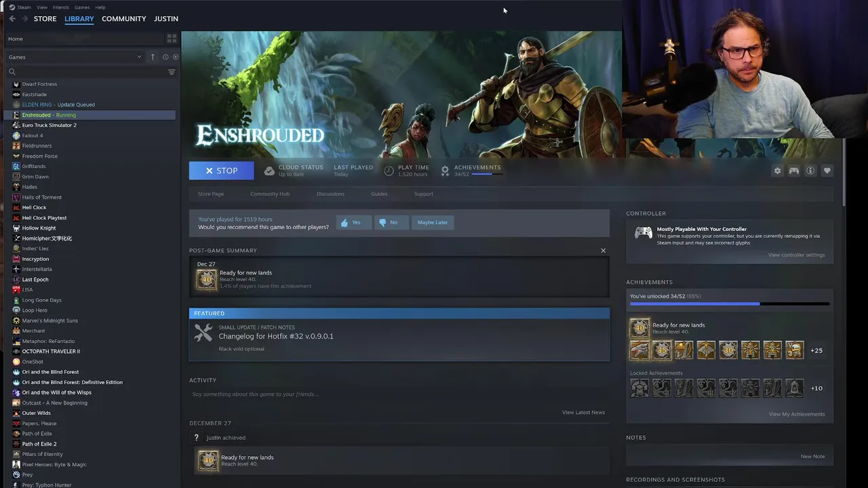This screenshot has width=868, height=488.
Task: Switch to the COMMUNITY tab
Action: pos(124,19)
